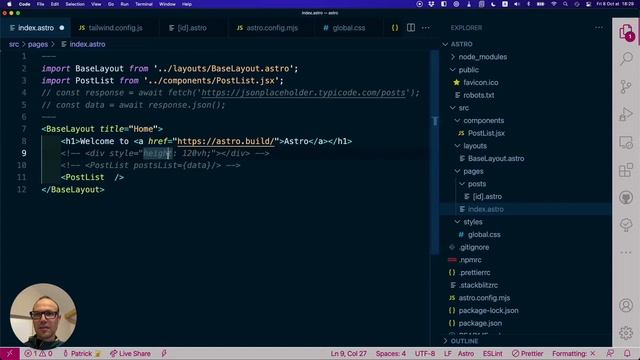Click the curly braces editor action icon

point(395,28)
